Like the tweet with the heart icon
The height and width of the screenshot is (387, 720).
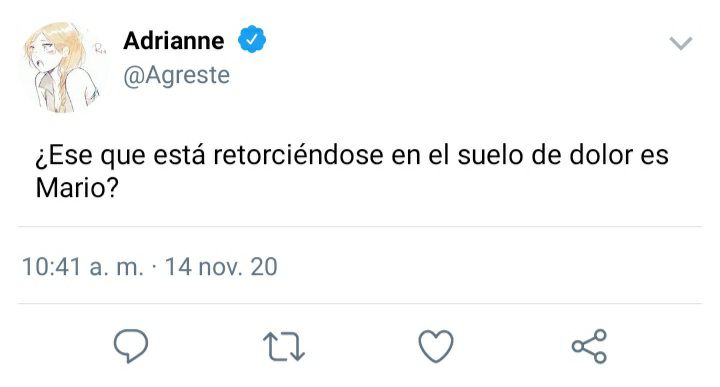tap(436, 346)
